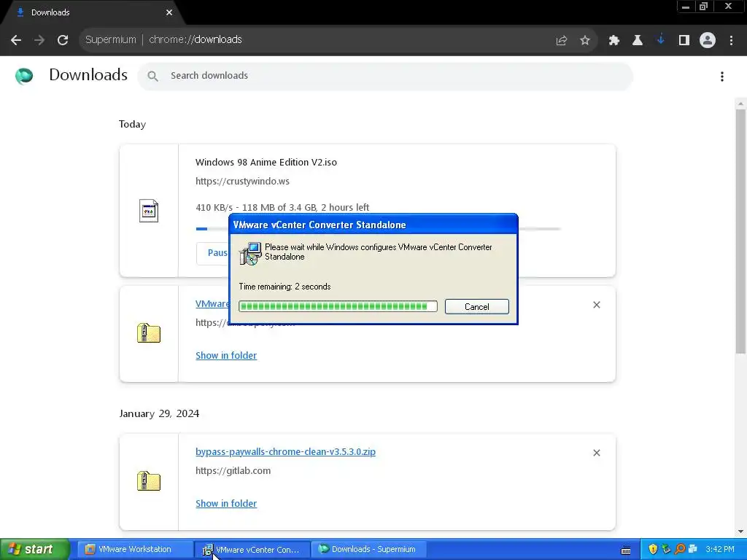
Task: Open the Extensions puzzle icon
Action: pos(614,41)
